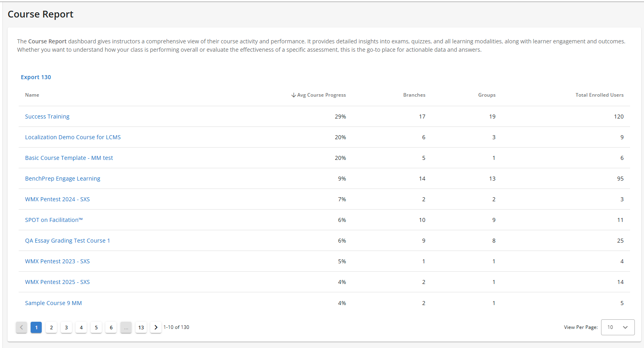Sort by Avg Course Progress arrow

coord(294,95)
